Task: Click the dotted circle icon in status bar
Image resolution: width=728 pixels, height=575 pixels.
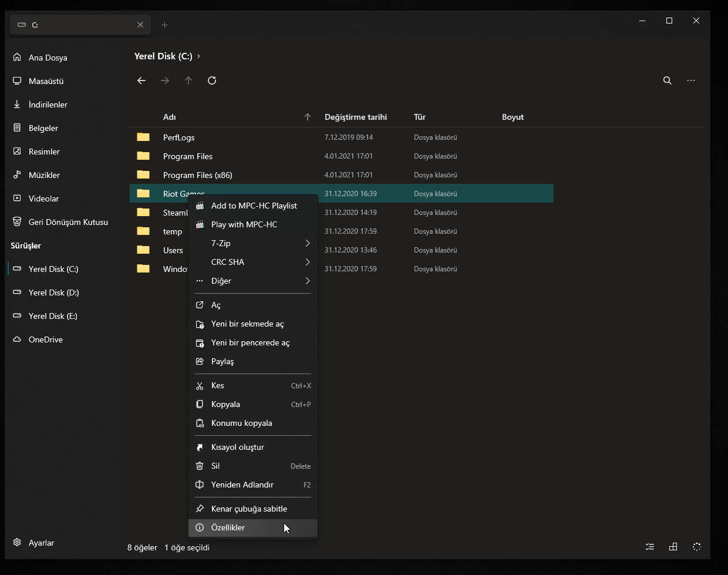Action: coord(697,547)
